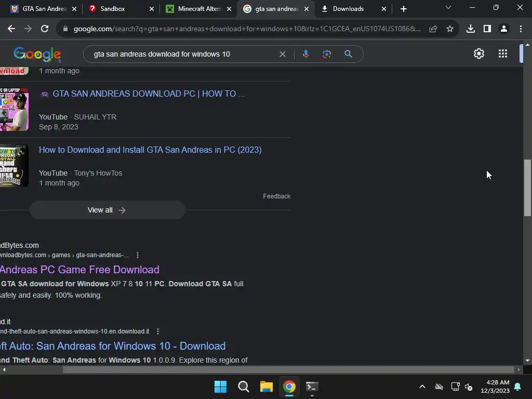Close the Minecraft Alternatives tab
This screenshot has height=399, width=532.
click(x=229, y=9)
